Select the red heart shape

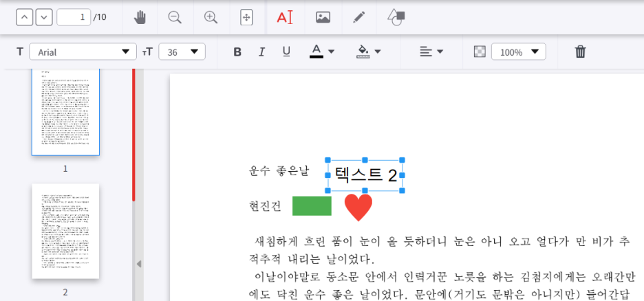click(x=358, y=207)
